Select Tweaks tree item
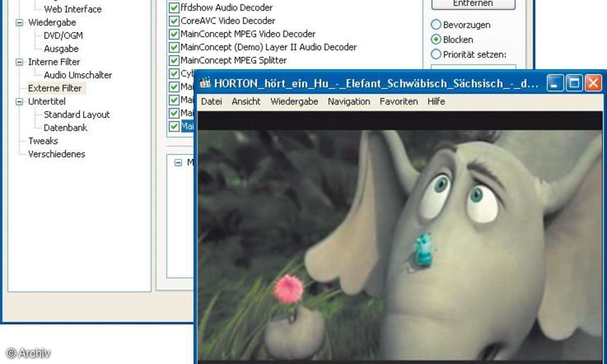Viewport: 607px width, 364px height. pos(43,141)
